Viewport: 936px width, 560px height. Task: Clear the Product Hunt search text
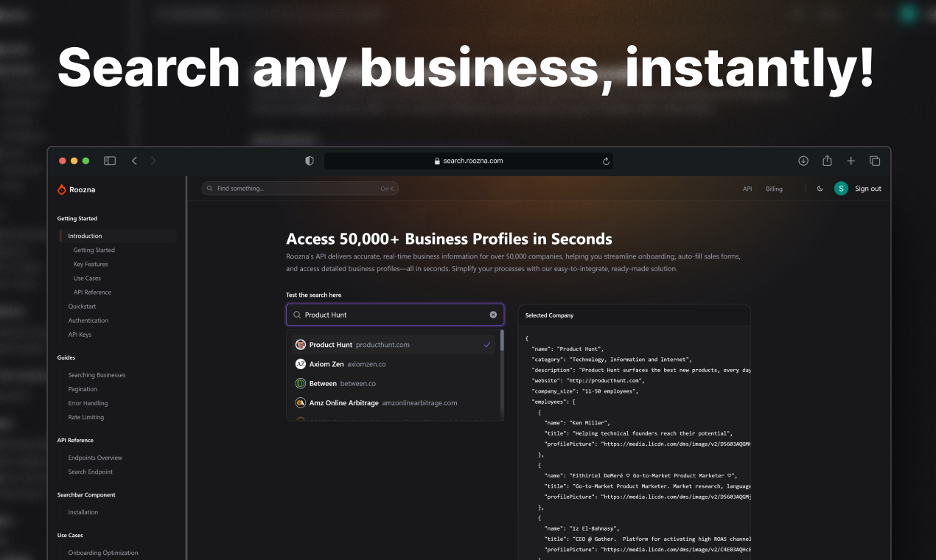tap(493, 315)
